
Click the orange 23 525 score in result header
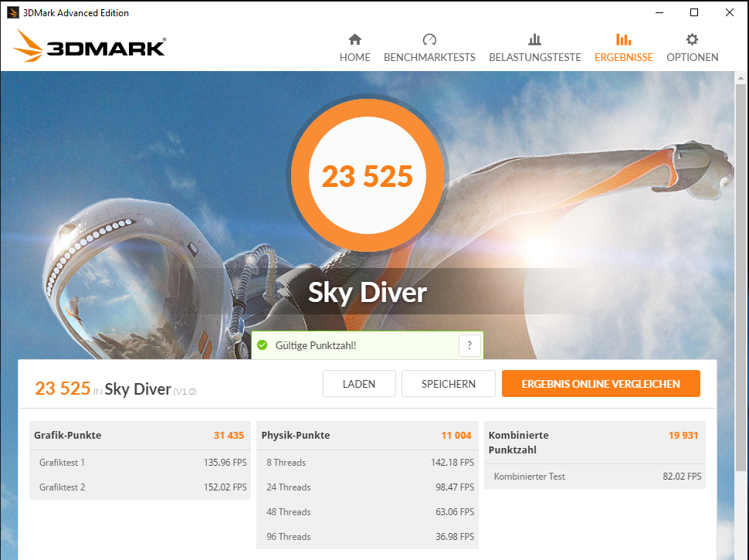click(63, 389)
